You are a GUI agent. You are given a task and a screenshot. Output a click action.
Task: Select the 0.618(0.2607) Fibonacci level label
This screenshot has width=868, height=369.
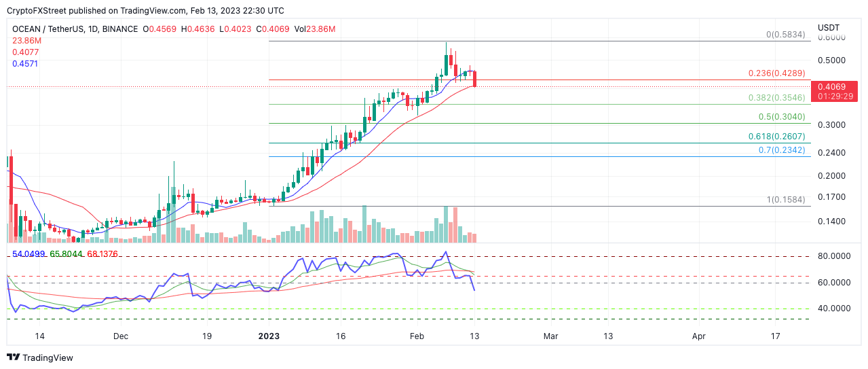(776, 136)
